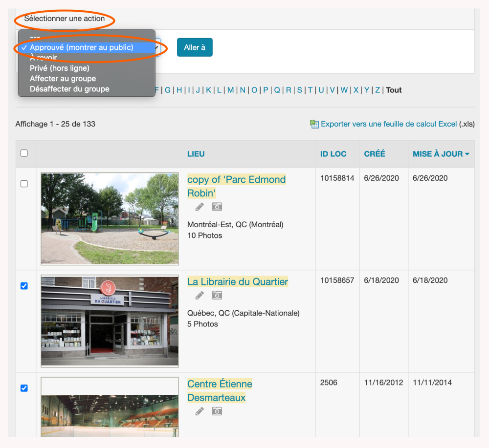Image resolution: width=489 pixels, height=448 pixels.
Task: Sort the table by CRÉÉ column
Action: tap(375, 154)
